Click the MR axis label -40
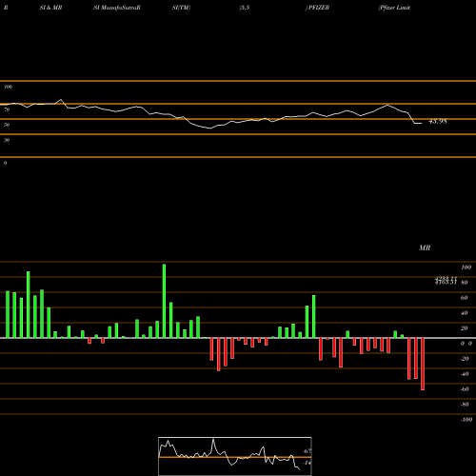Screen dimensions: 476x476 465,374
